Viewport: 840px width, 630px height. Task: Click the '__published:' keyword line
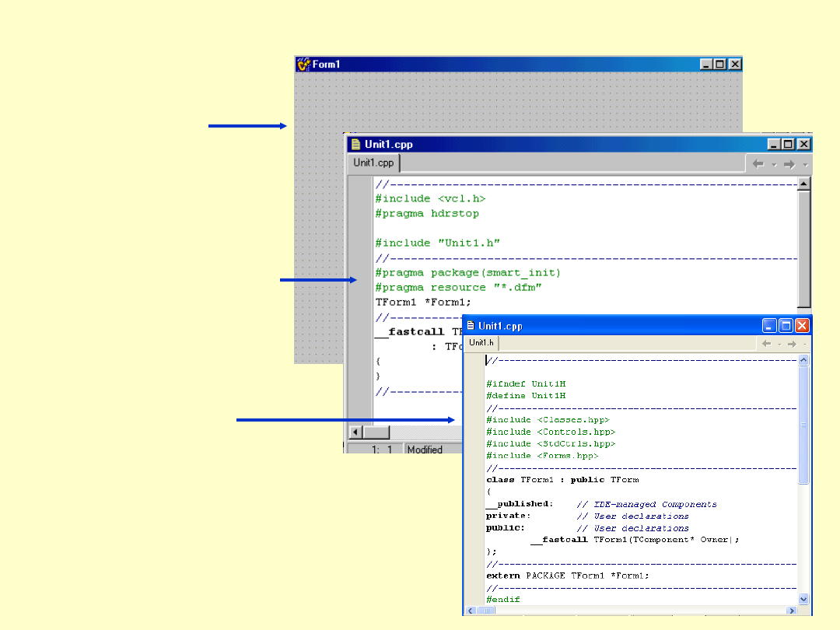(520, 503)
